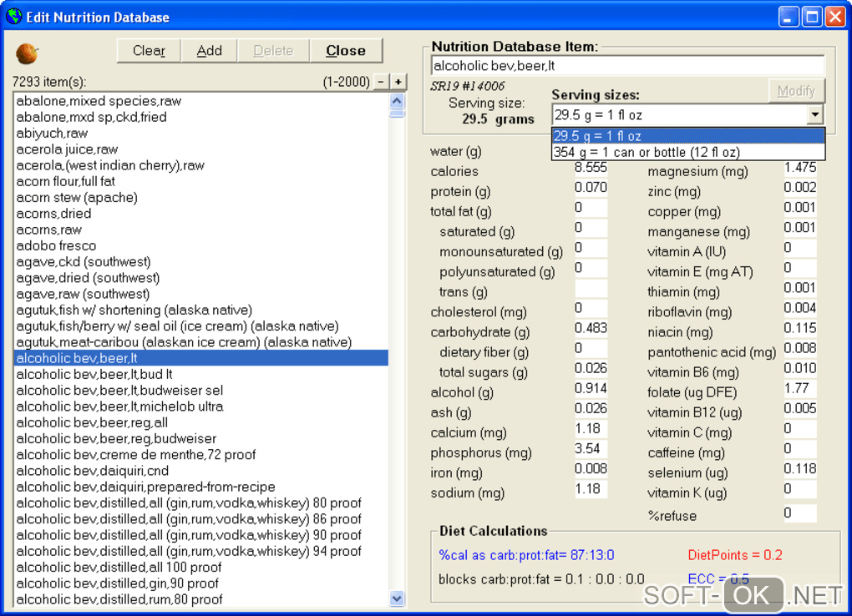Select agave,dried (southwest)
Viewport: 852px width, 616px height.
(200, 278)
